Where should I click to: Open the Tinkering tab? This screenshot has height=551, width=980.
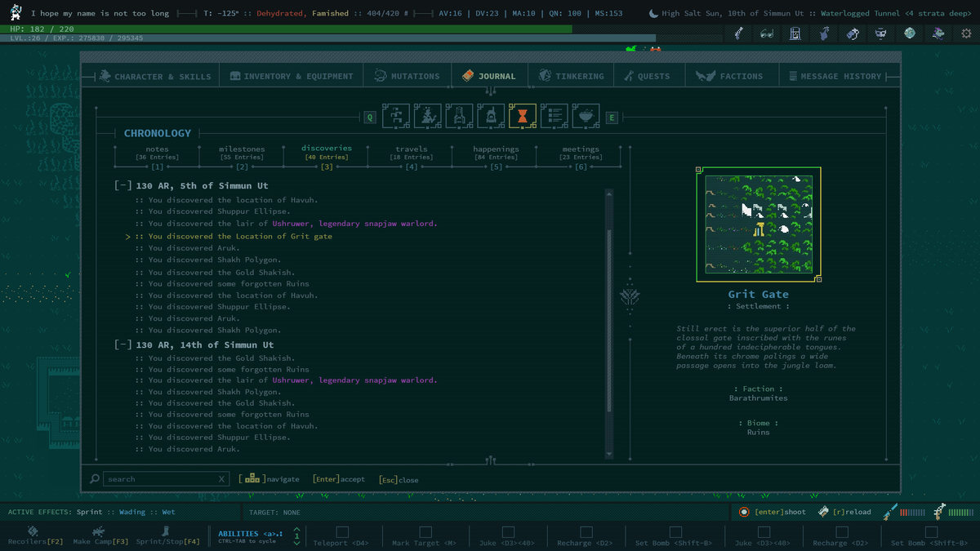[x=570, y=74]
